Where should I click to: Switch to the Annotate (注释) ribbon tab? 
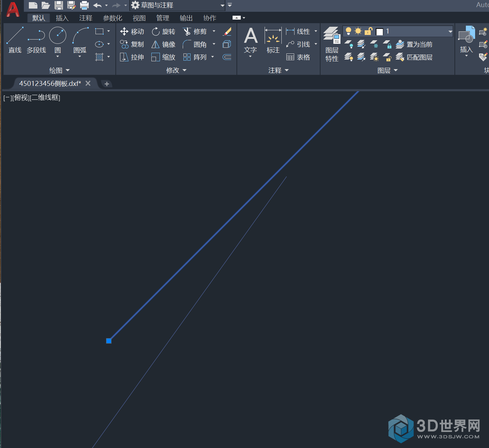(x=85, y=18)
